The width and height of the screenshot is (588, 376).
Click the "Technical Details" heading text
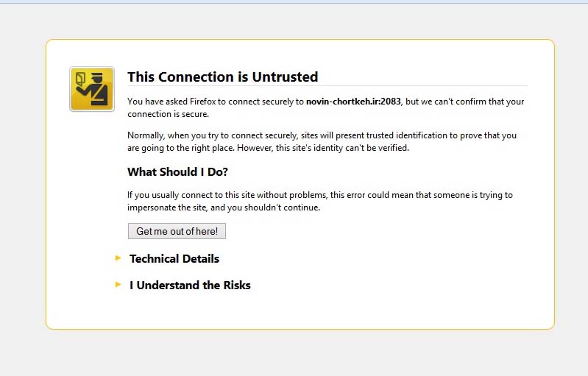point(174,259)
